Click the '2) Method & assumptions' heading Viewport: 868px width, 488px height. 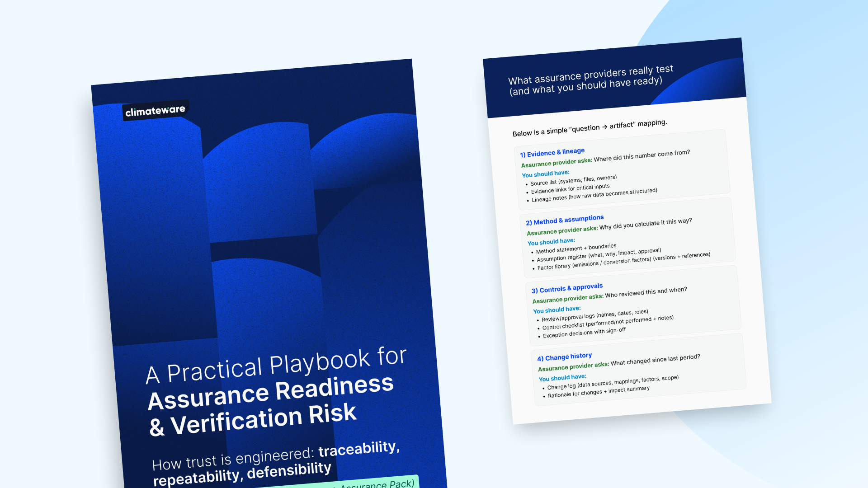tap(565, 220)
